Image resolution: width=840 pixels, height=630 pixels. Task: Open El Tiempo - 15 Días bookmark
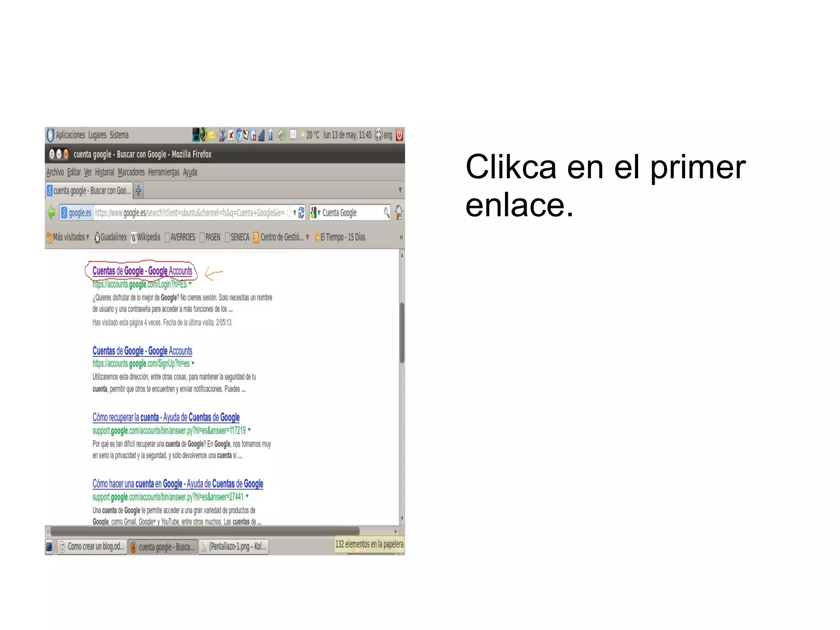click(340, 237)
